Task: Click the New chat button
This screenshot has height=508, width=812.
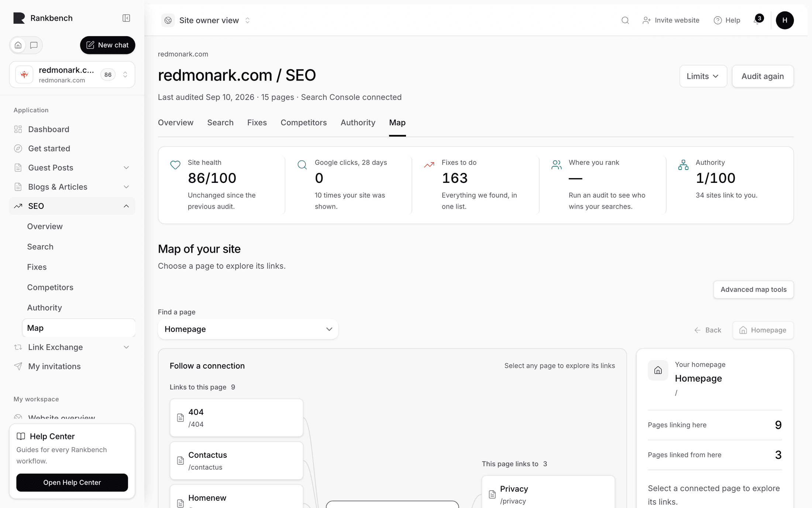Action: click(107, 45)
